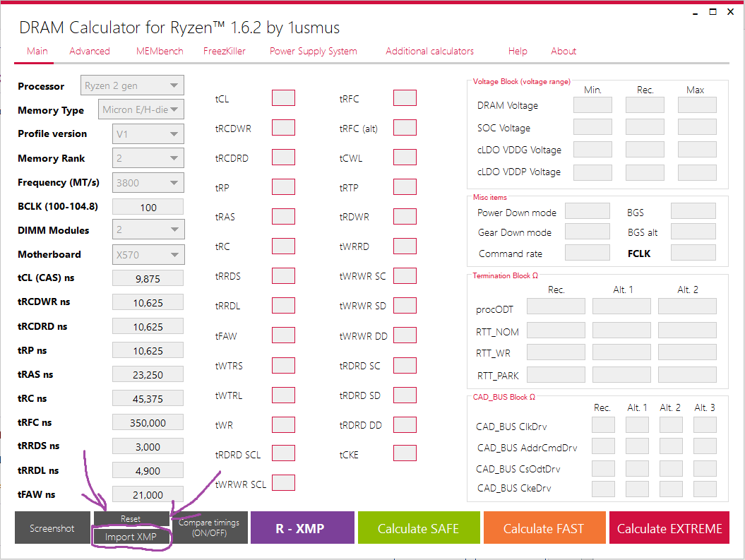This screenshot has height=560, width=745.
Task: Click the tRAS timing result box
Action: (284, 216)
